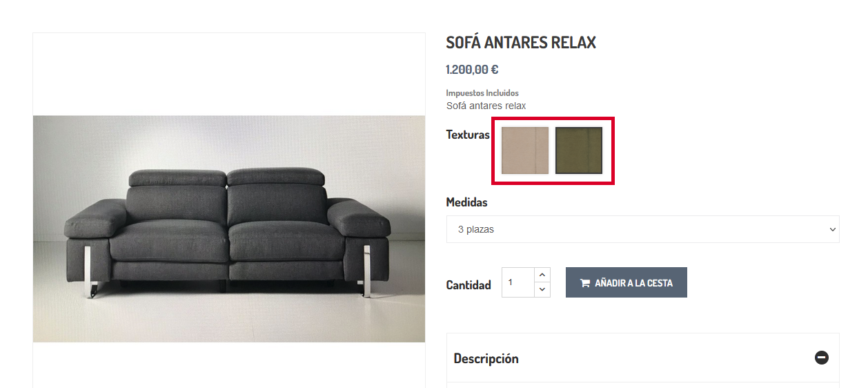Click the Añadir a la cesta button
Image resolution: width=868 pixels, height=388 pixels.
627,282
